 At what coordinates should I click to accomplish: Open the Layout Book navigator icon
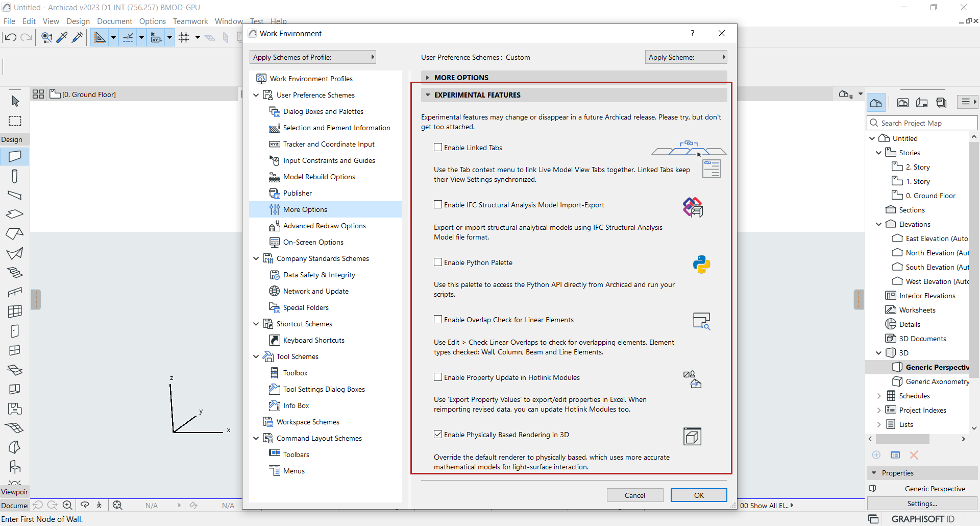pos(922,103)
